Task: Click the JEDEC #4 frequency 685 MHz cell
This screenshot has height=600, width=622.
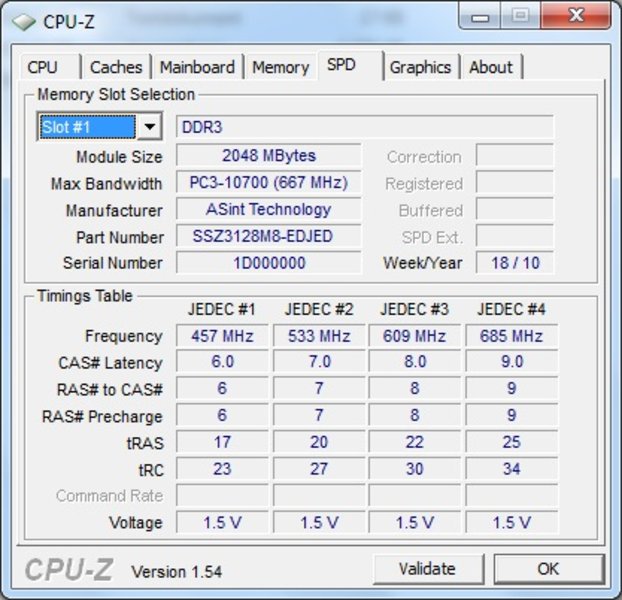Action: tap(511, 336)
